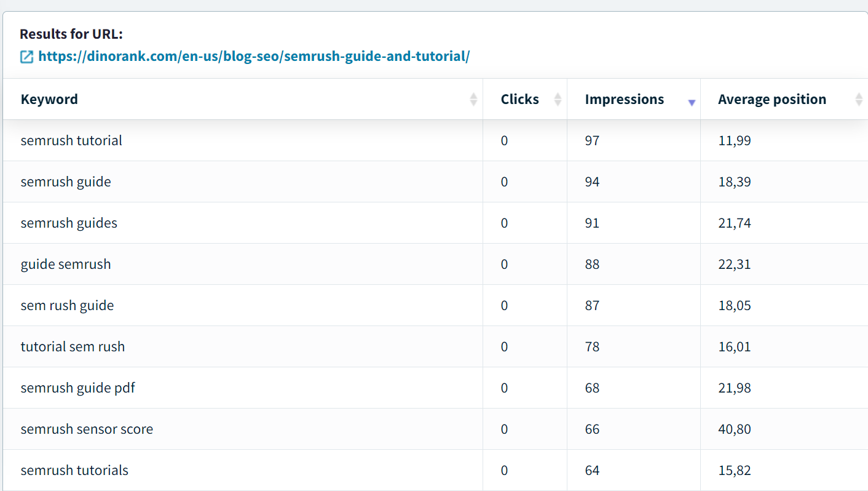Select the impressions value 68
Viewport: 868px width, 491px height.
[592, 388]
